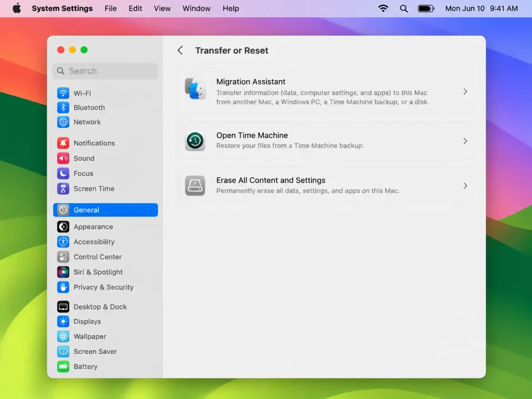Select the Sound label in sidebar
This screenshot has width=532, height=399.
click(84, 158)
